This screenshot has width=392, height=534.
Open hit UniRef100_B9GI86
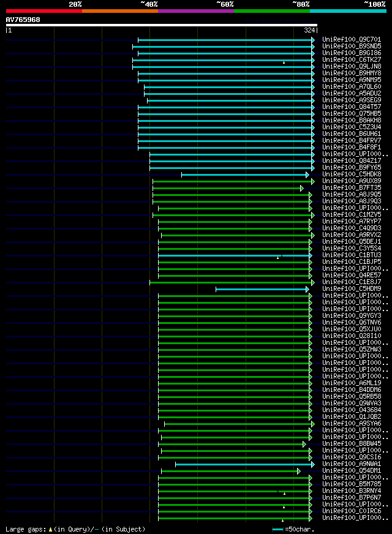[352, 53]
